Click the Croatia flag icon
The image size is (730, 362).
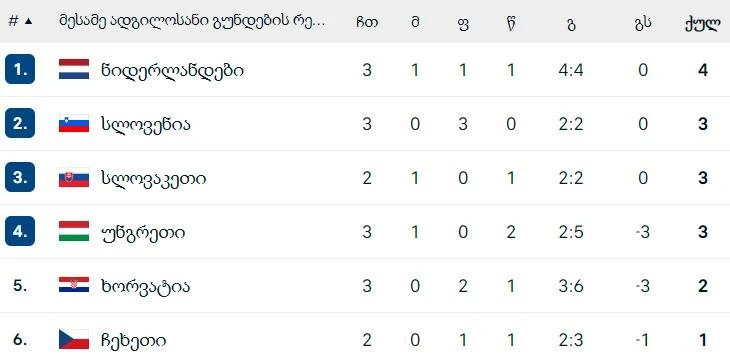(74, 285)
